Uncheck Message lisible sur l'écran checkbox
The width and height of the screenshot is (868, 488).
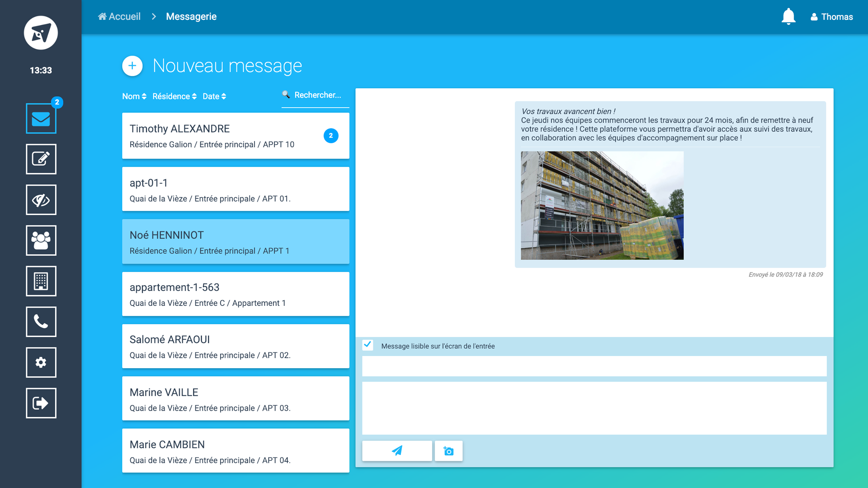[x=368, y=345]
